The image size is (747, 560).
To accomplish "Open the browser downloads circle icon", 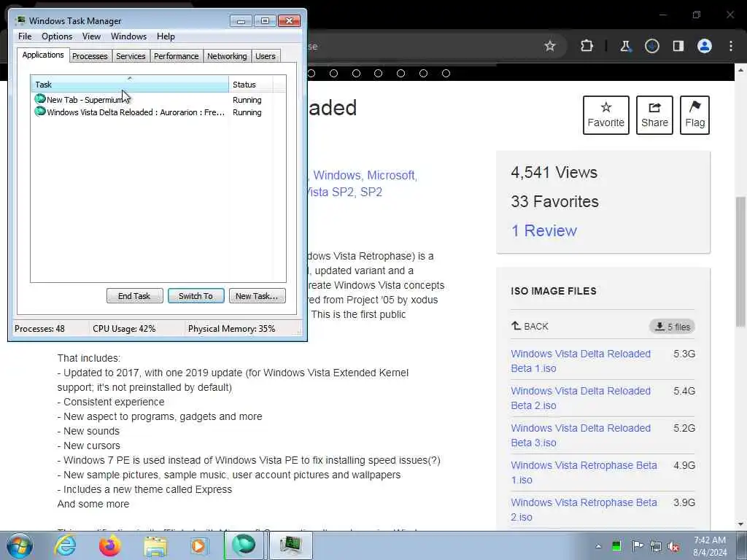I will 651,46.
